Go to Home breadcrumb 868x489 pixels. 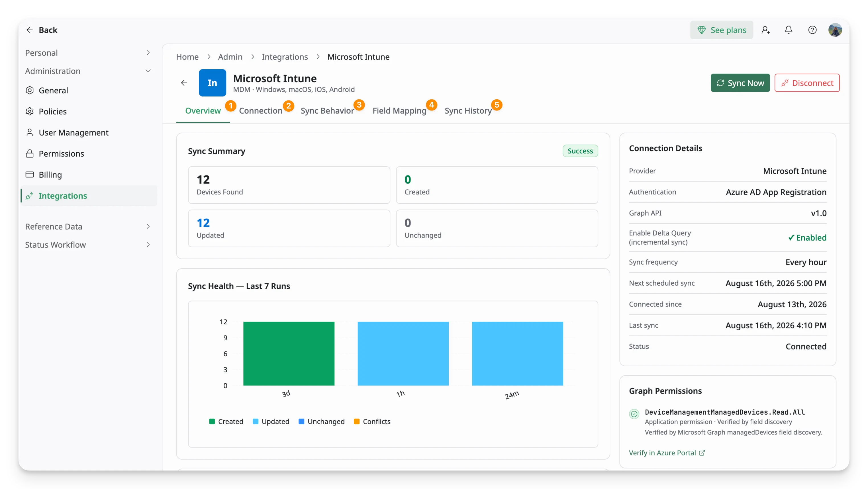[187, 57]
